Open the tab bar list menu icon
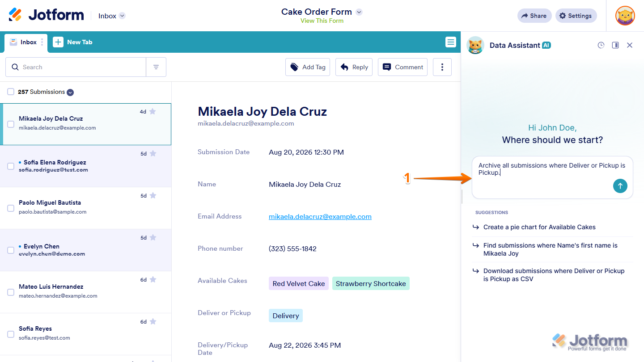644x362 pixels. pos(450,42)
